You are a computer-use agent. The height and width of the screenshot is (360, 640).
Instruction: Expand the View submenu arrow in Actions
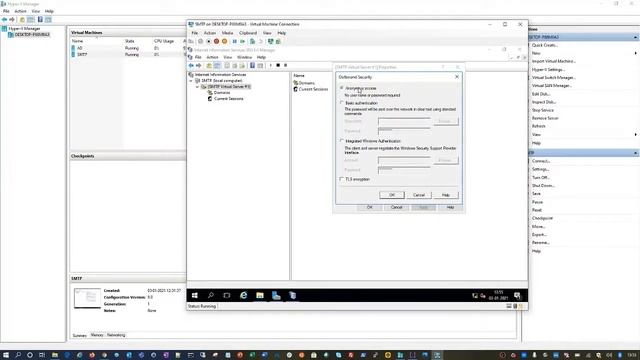coord(636,135)
